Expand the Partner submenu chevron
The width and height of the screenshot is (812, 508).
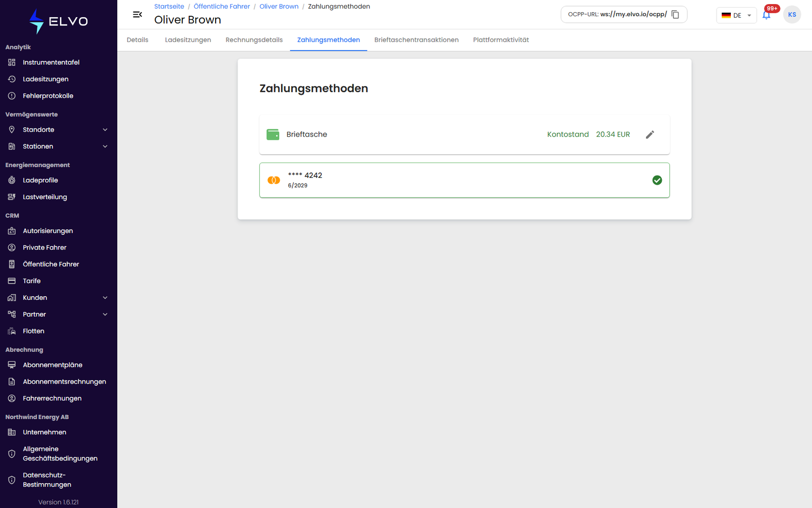(x=105, y=314)
